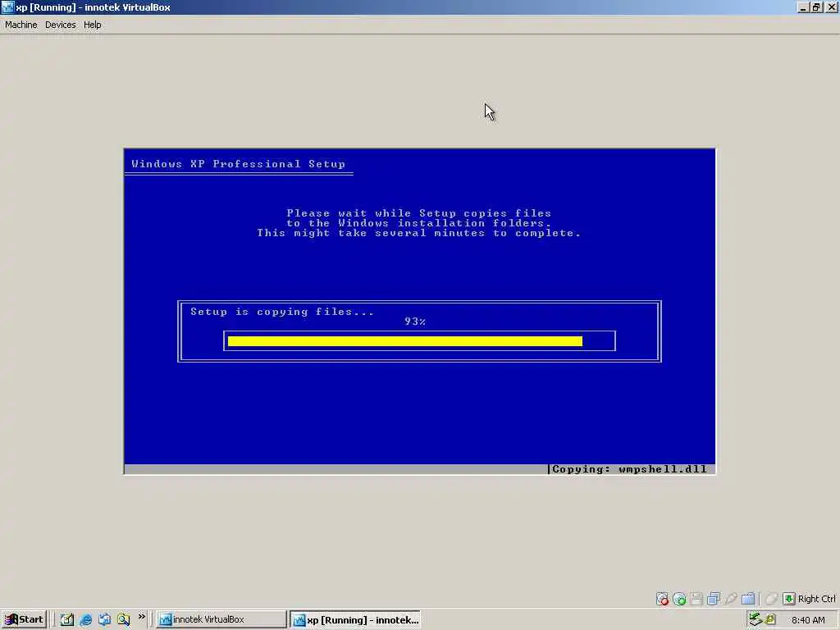Click the keyboard capture green arrow icon
Screen dimensions: 840x630
click(788, 598)
